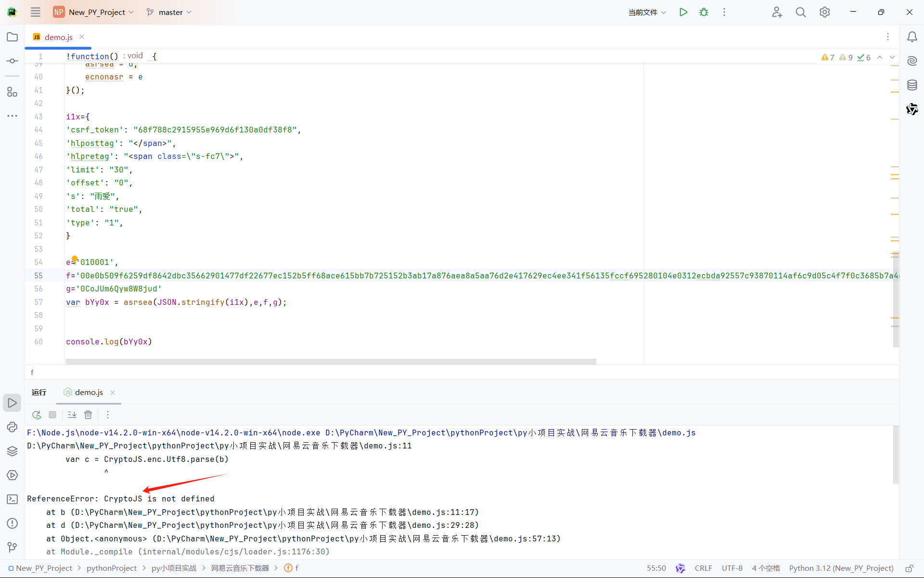Open the Git version control tool window
Image resolution: width=924 pixels, height=578 pixels.
[12, 547]
